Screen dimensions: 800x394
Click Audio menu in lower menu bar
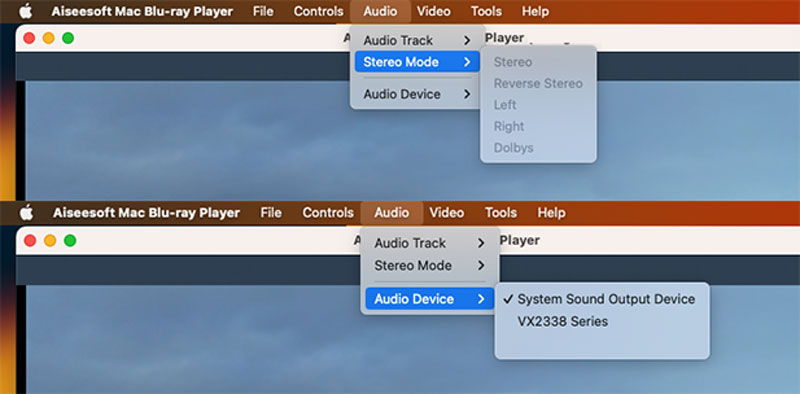391,212
